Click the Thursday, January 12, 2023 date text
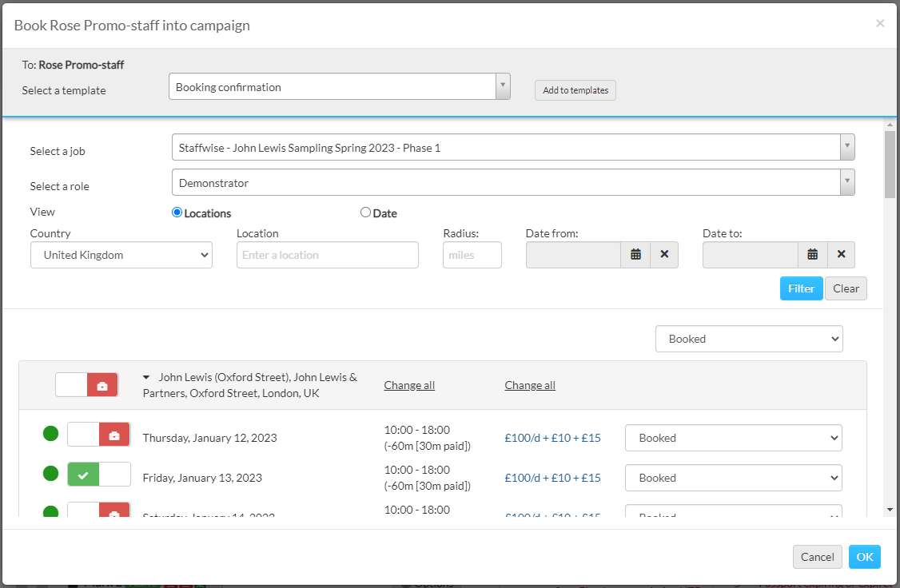 tap(209, 438)
